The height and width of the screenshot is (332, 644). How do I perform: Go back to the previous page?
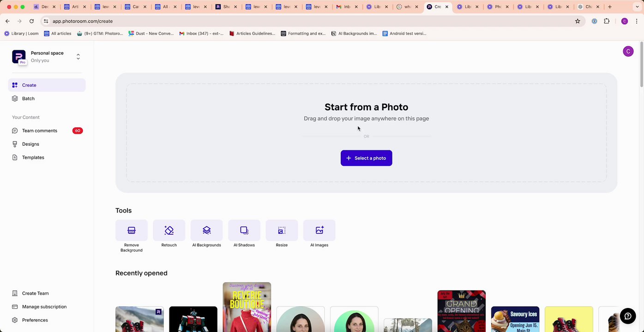[x=7, y=21]
